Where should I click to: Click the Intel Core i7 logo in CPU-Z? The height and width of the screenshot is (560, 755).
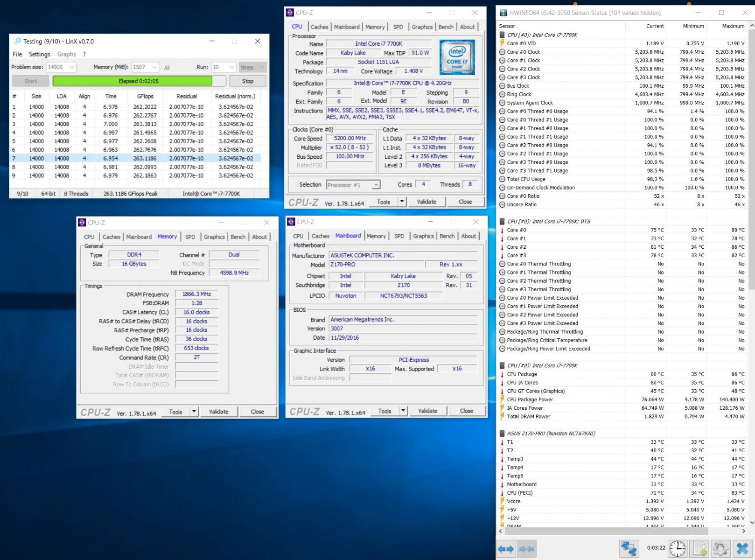(x=457, y=57)
